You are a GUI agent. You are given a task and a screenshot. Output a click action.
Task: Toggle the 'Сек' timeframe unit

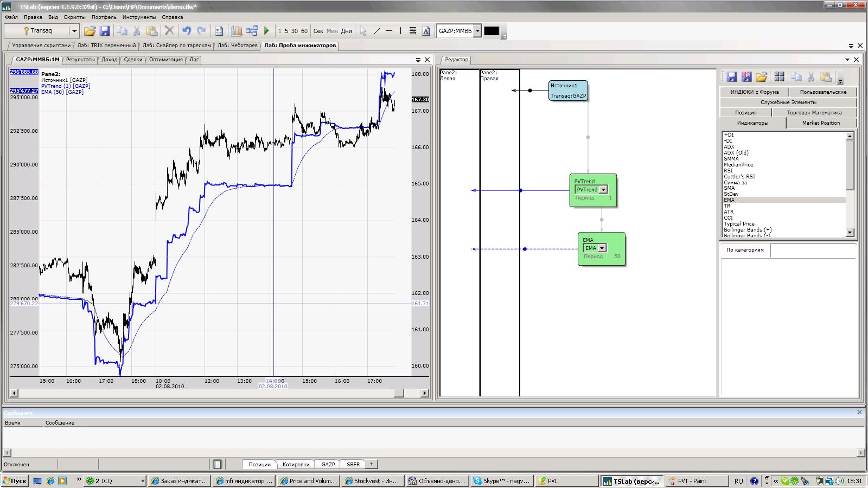[x=318, y=31]
